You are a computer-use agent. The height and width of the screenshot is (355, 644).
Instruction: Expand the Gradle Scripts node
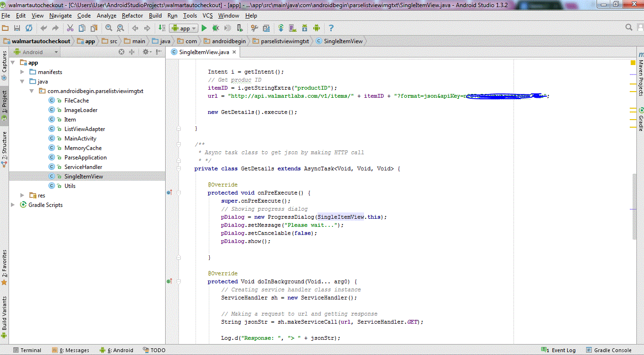click(x=13, y=205)
